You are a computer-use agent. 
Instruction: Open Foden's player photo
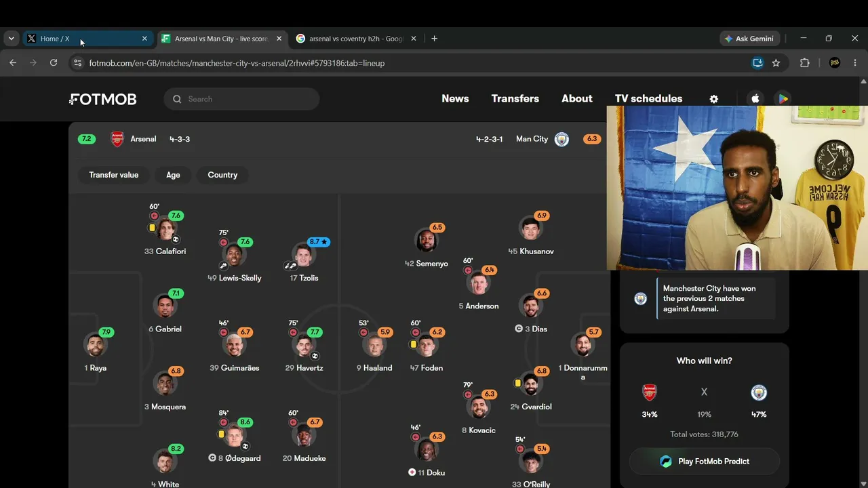(427, 345)
